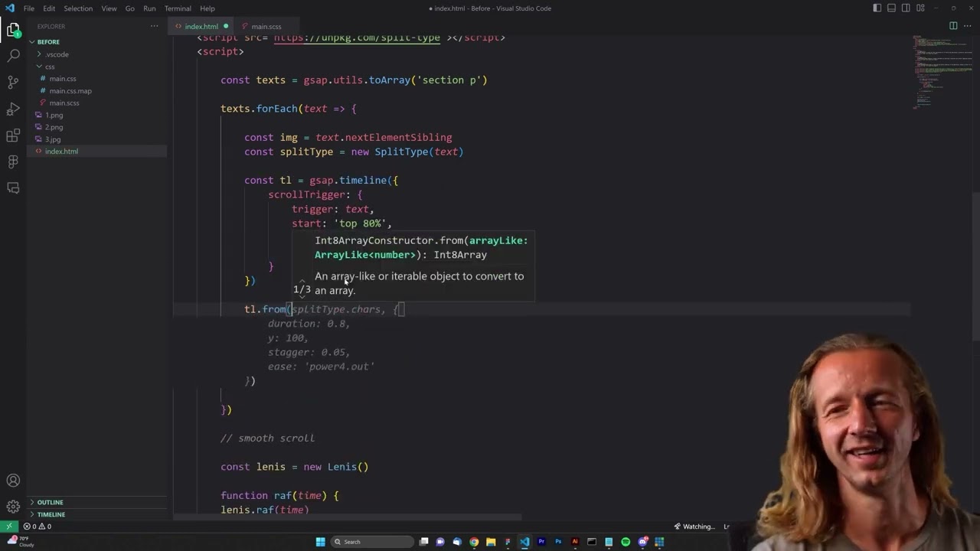
Task: Open the Extensions view
Action: click(x=13, y=135)
